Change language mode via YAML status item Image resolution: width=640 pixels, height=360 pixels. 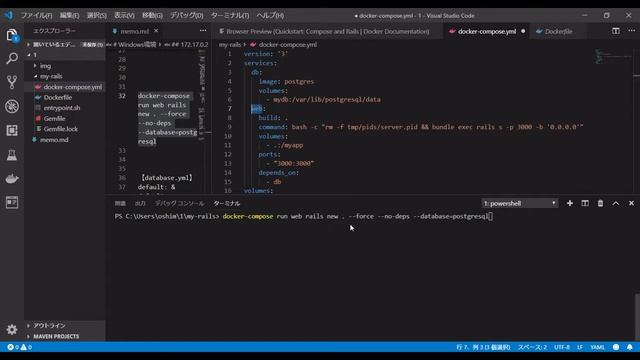(597, 347)
